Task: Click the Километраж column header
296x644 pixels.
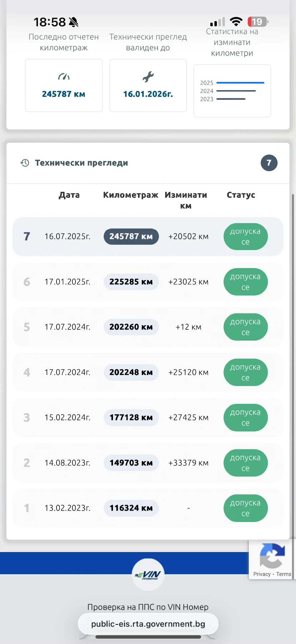Action: [x=130, y=195]
